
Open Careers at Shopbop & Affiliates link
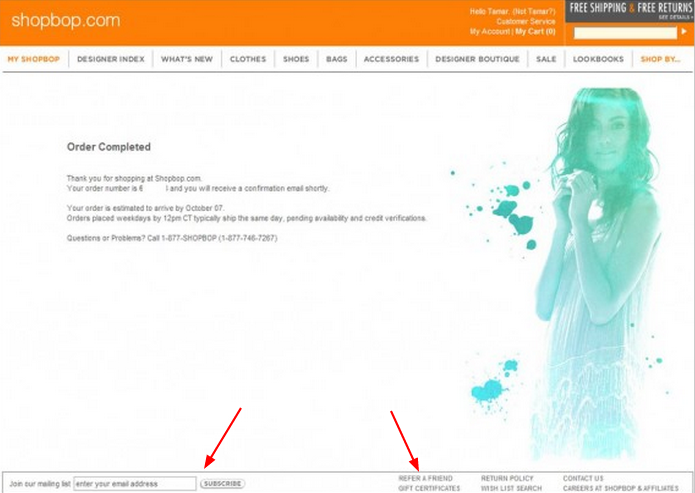click(x=621, y=488)
